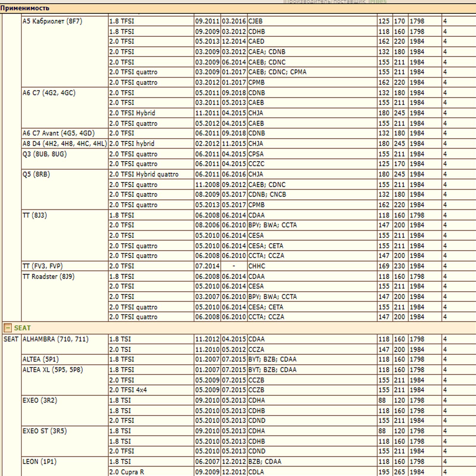Select the Q5 (8RB) model cell
The height and width of the screenshot is (476, 476).
(x=36, y=174)
